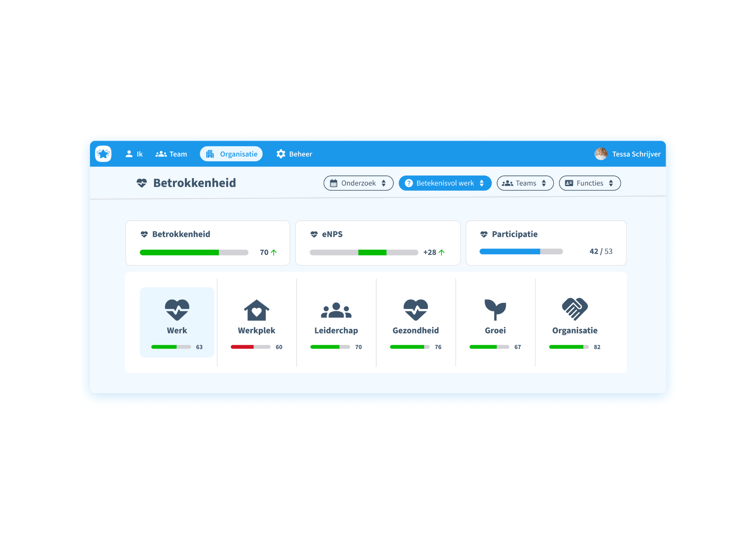Image resolution: width=756 pixels, height=534 pixels.
Task: Click the Leiderchap score value 70
Action: tap(358, 347)
